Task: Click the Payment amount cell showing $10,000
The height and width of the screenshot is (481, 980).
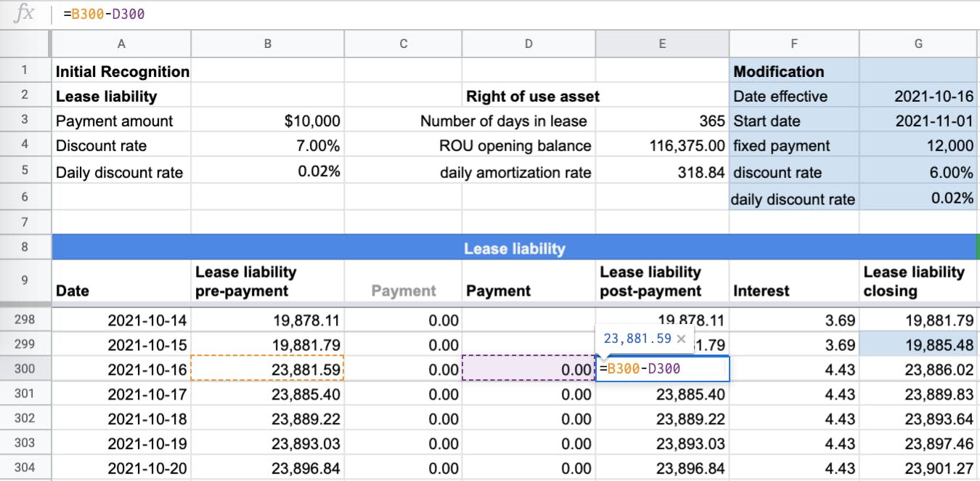Action: [266, 121]
